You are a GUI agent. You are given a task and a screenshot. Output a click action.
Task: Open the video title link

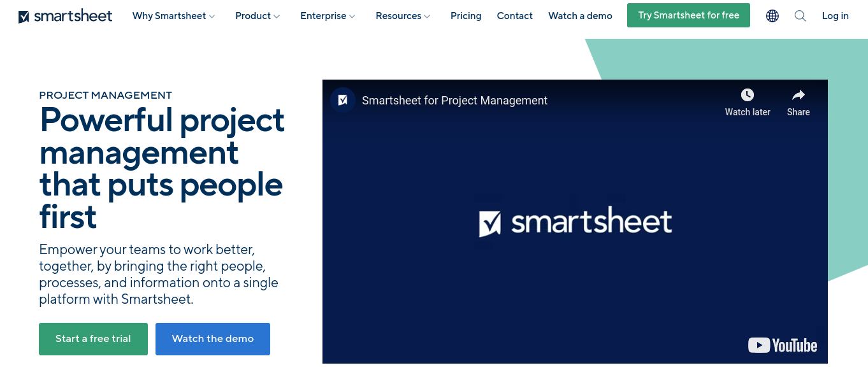click(x=454, y=100)
